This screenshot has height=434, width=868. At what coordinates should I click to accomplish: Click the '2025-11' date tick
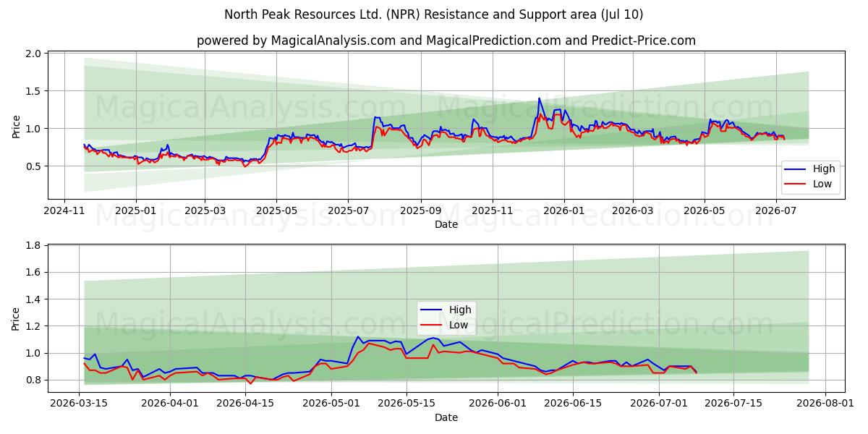[x=493, y=210]
